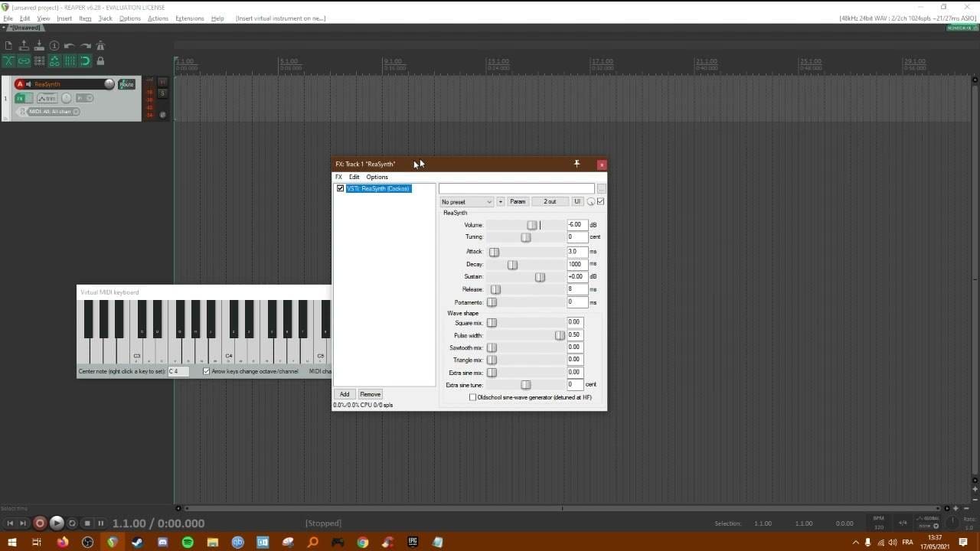This screenshot has height=551, width=980.
Task: Open the 2 out pin connector button
Action: [550, 202]
